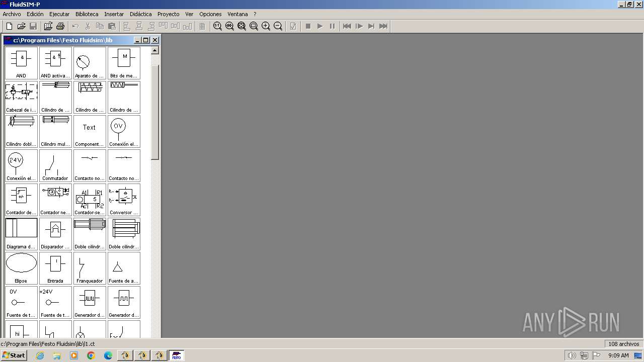Click the Festo FluidSIM taskbar button
The image size is (644, 362).
coord(177,355)
